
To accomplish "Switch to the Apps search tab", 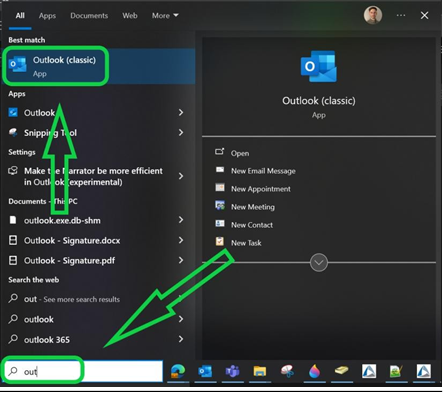I will point(47,16).
